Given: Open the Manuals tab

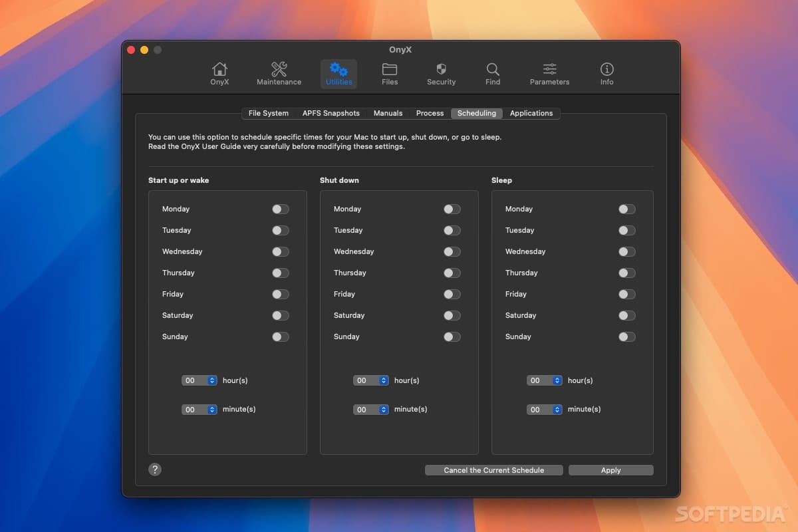Looking at the screenshot, I should pos(388,113).
